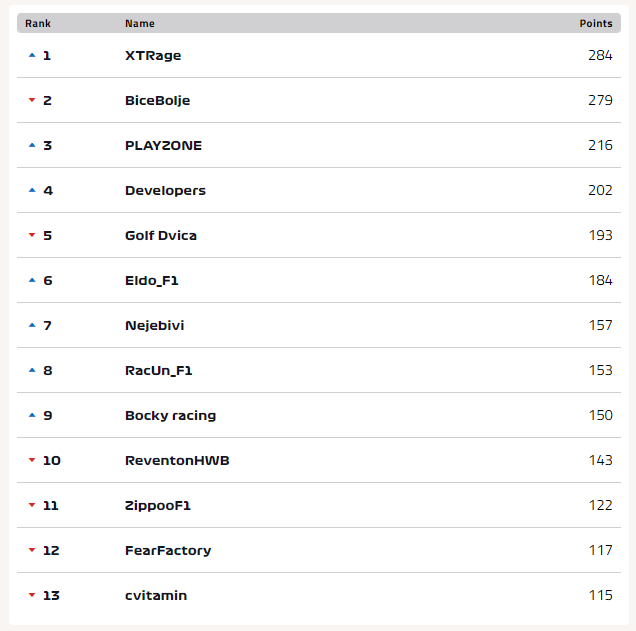The height and width of the screenshot is (631, 636).
Task: Click the red down arrow beside rank 10
Action: pos(32,460)
